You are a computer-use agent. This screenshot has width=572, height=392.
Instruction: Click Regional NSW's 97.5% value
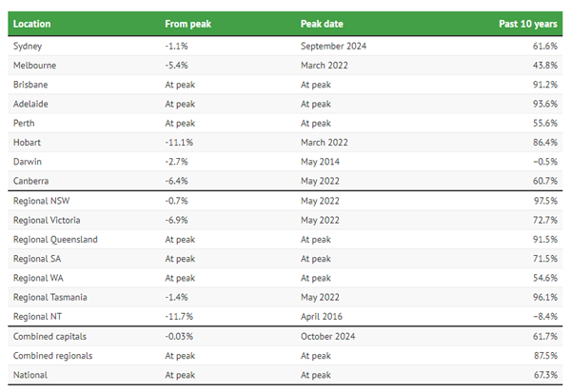pos(545,201)
